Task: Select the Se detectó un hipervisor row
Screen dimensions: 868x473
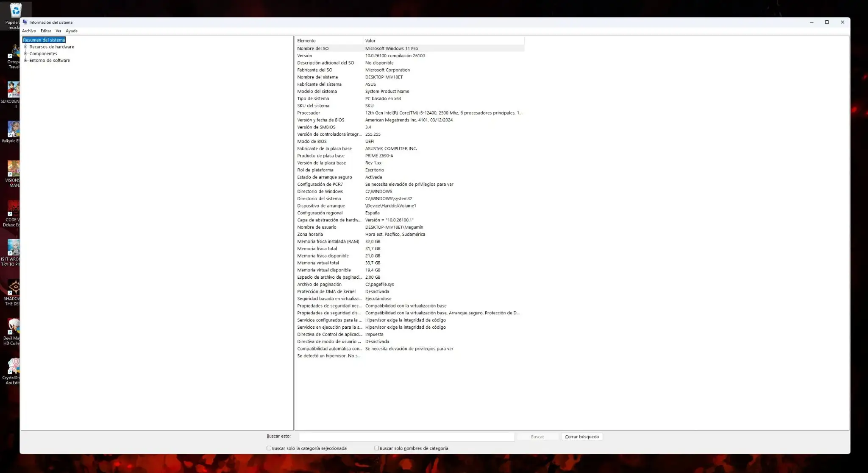Action: (410, 356)
